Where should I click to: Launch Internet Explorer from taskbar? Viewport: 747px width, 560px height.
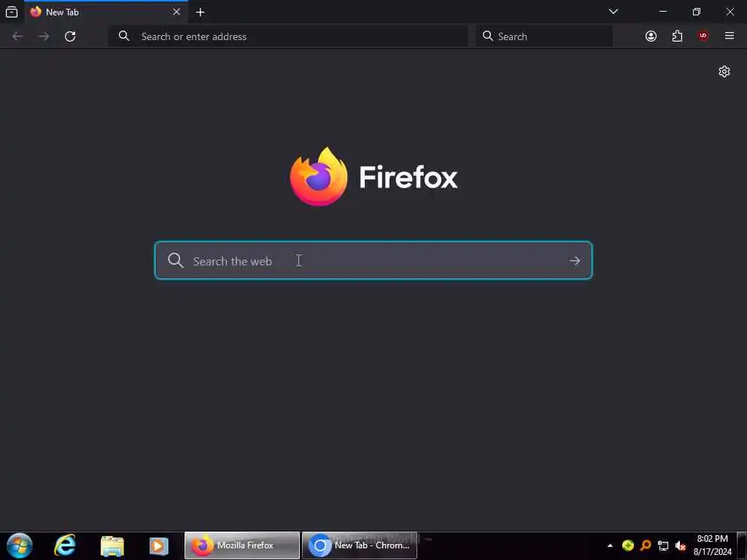pos(65,545)
